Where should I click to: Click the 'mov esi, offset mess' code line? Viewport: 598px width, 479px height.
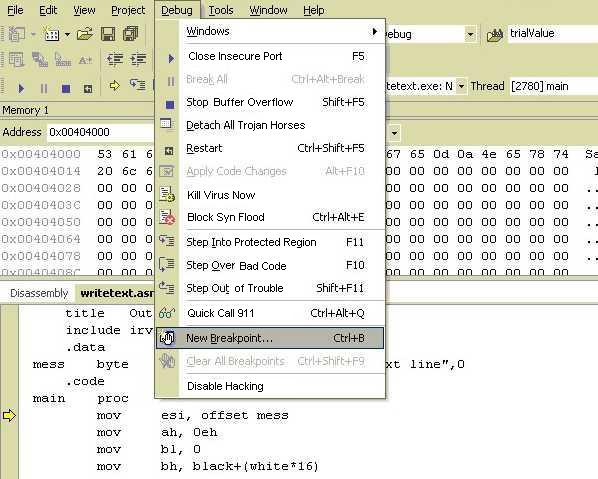tap(193, 415)
